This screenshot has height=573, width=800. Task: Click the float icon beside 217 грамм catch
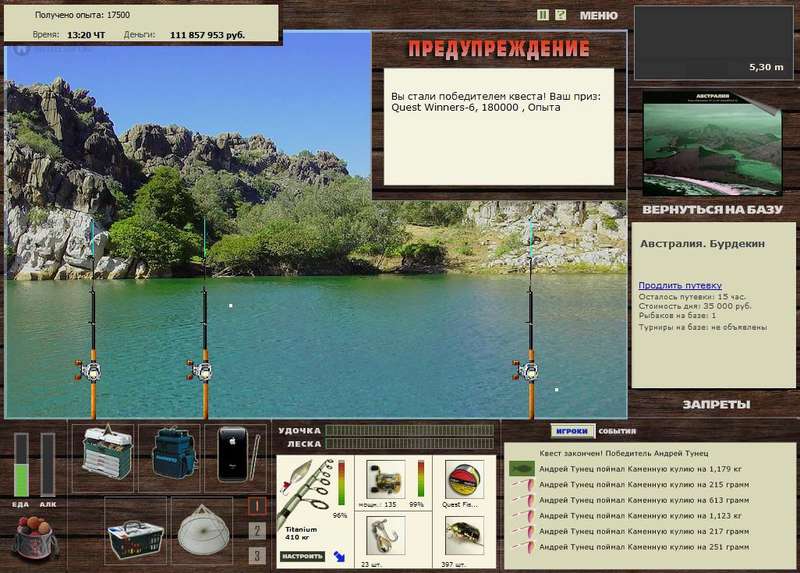pos(523,531)
